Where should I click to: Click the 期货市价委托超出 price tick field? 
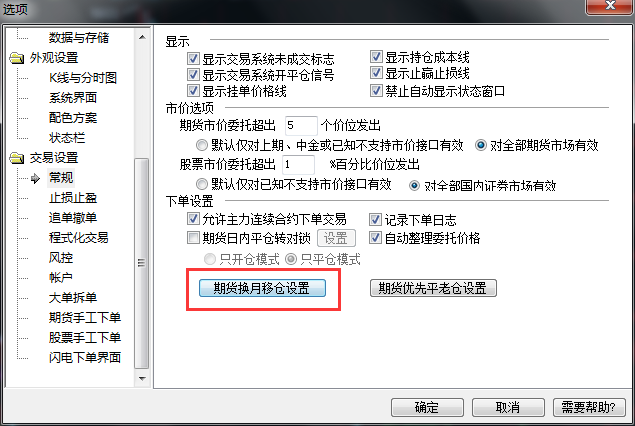301,126
